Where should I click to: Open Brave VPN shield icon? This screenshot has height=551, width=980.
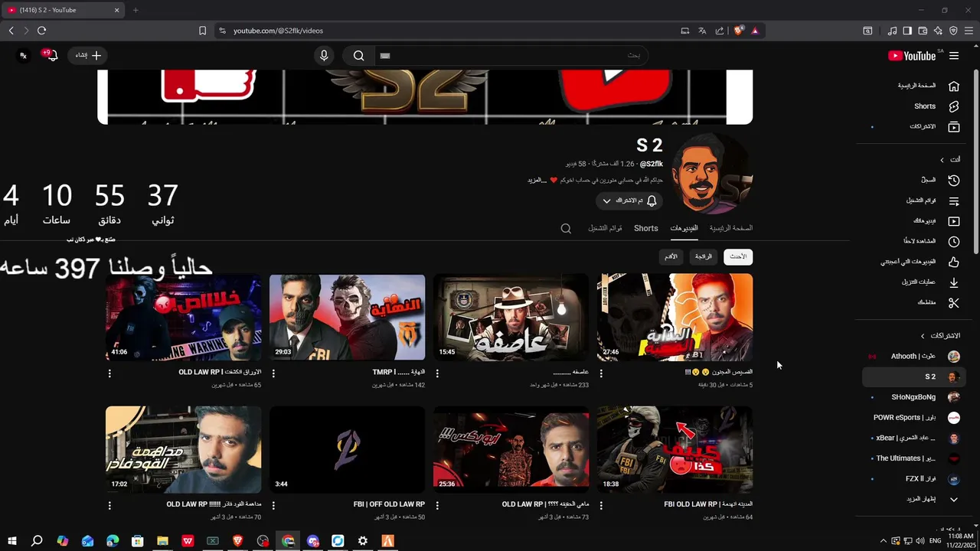[953, 31]
